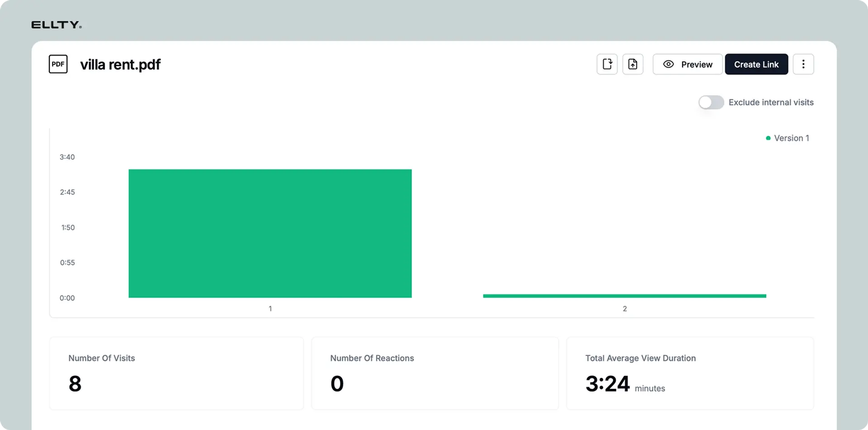This screenshot has width=868, height=430.
Task: Click Total Average View Duration label
Action: coord(641,358)
